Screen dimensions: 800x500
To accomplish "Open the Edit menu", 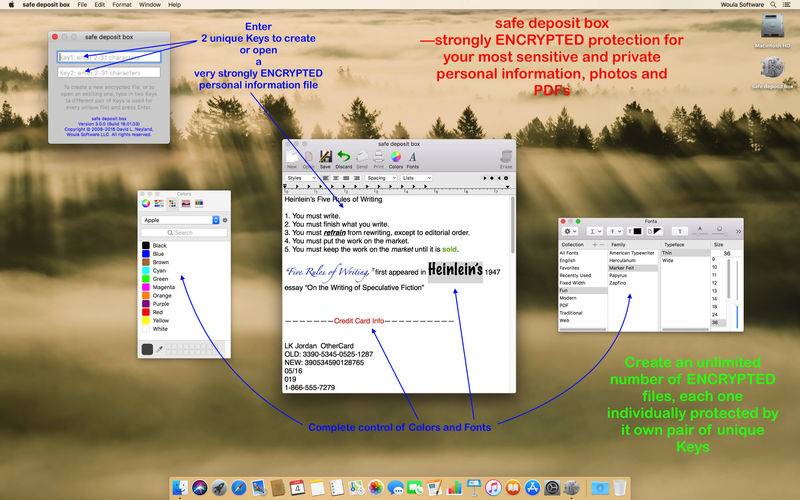I will [x=99, y=5].
